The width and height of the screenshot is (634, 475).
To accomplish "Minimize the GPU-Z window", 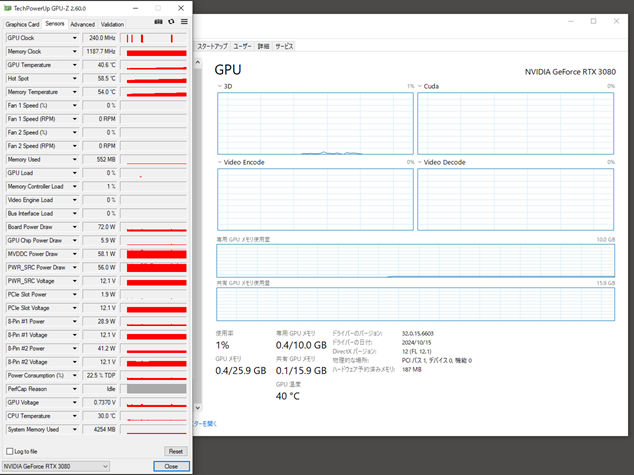I will click(x=135, y=8).
